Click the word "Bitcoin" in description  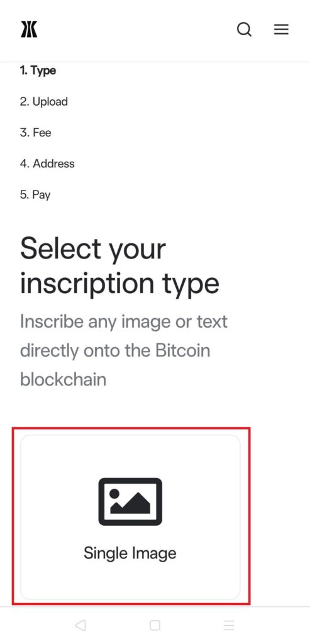pyautogui.click(x=183, y=350)
